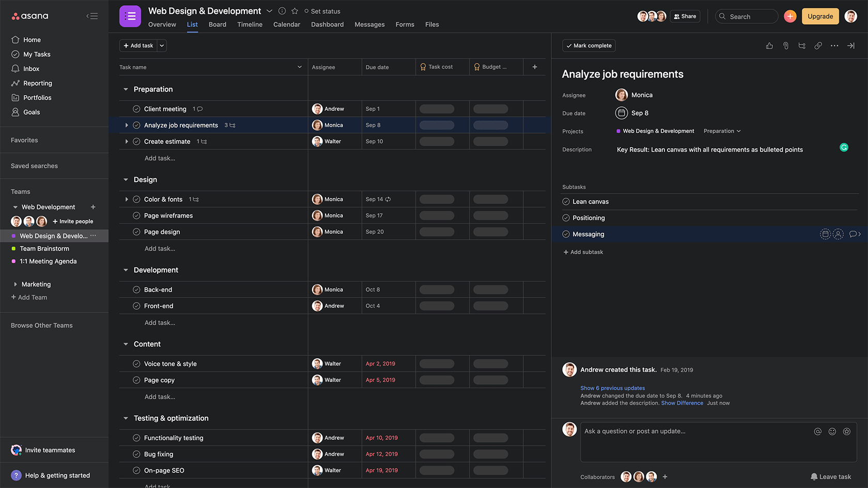
Task: Open the Add task dropdown arrow
Action: click(x=161, y=45)
